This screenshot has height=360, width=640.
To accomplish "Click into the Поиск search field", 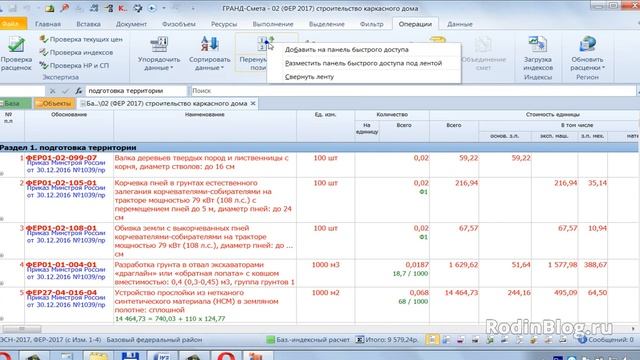I will (412, 91).
